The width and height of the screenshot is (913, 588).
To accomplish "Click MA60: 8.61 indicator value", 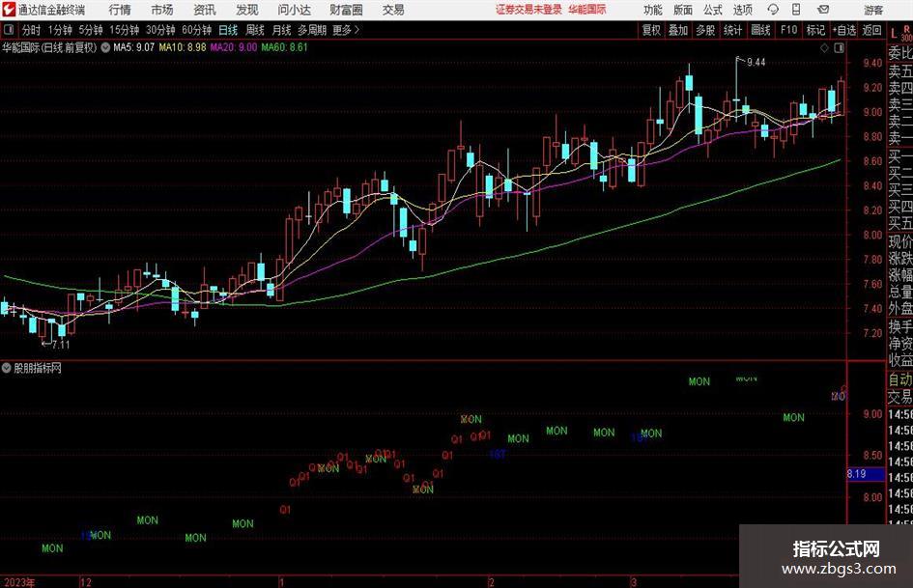I will pyautogui.click(x=284, y=47).
